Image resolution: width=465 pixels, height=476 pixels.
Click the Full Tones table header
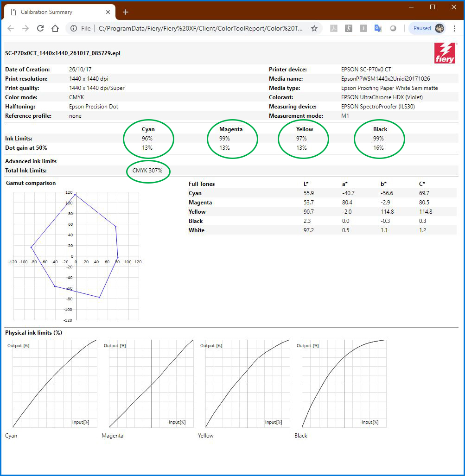pyautogui.click(x=202, y=184)
